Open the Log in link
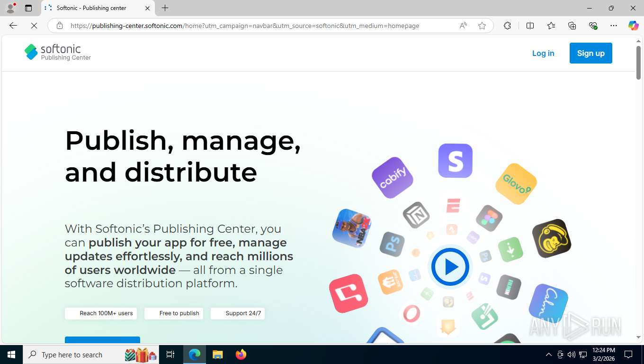Image resolution: width=644 pixels, height=364 pixels. tap(543, 53)
